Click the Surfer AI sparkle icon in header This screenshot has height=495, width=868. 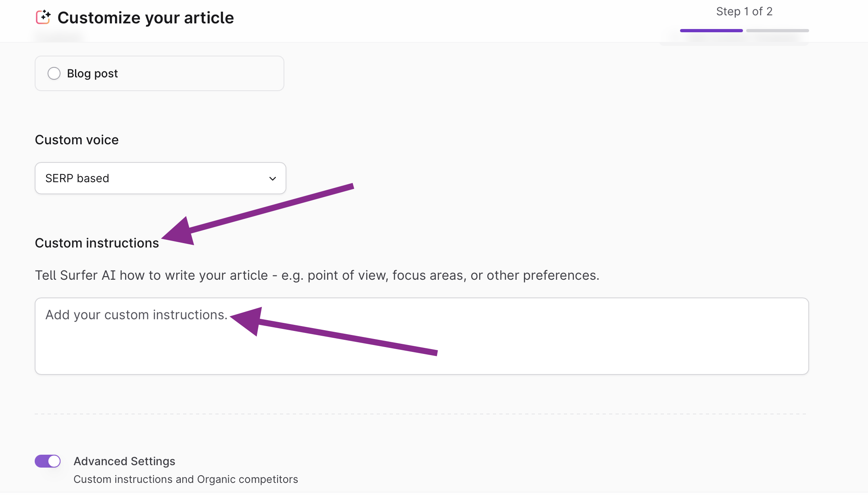click(43, 17)
